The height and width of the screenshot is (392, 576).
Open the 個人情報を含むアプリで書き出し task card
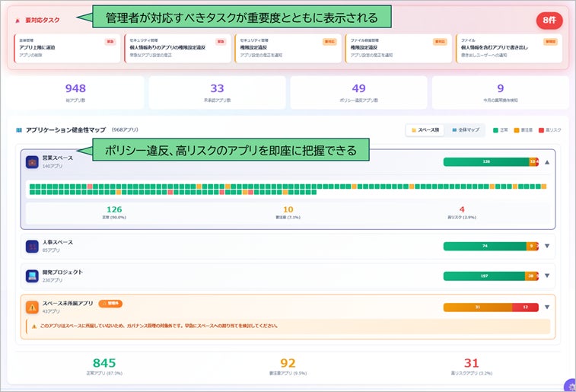[509, 48]
